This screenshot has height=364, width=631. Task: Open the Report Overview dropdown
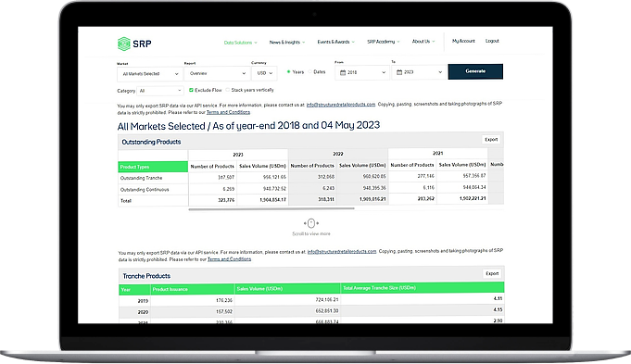218,73
